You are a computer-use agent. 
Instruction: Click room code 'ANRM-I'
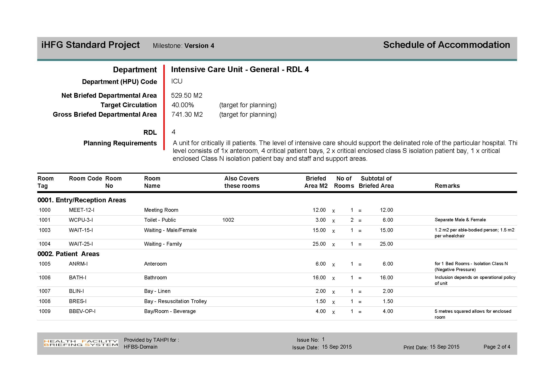tap(78, 264)
